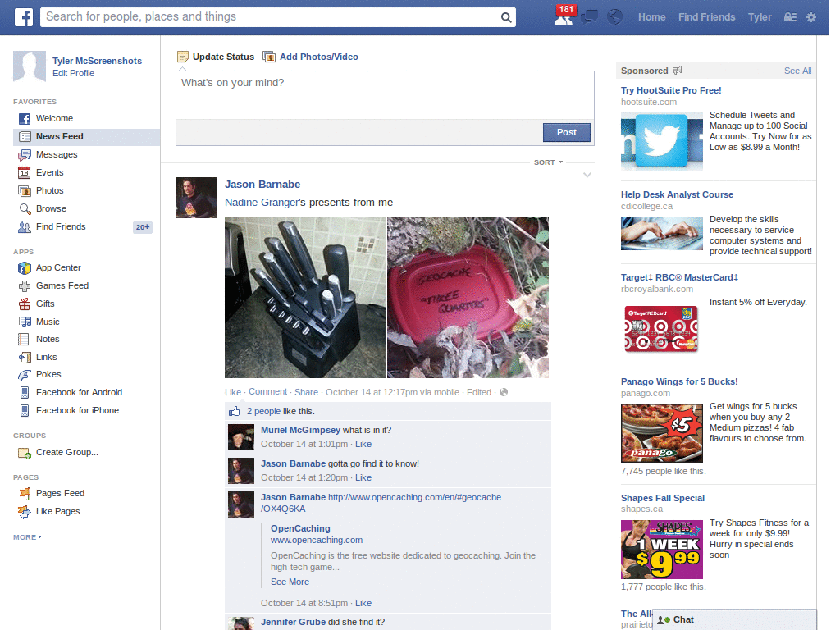Click the Gifts icon
Screen dimensions: 840x630
pyautogui.click(x=25, y=304)
